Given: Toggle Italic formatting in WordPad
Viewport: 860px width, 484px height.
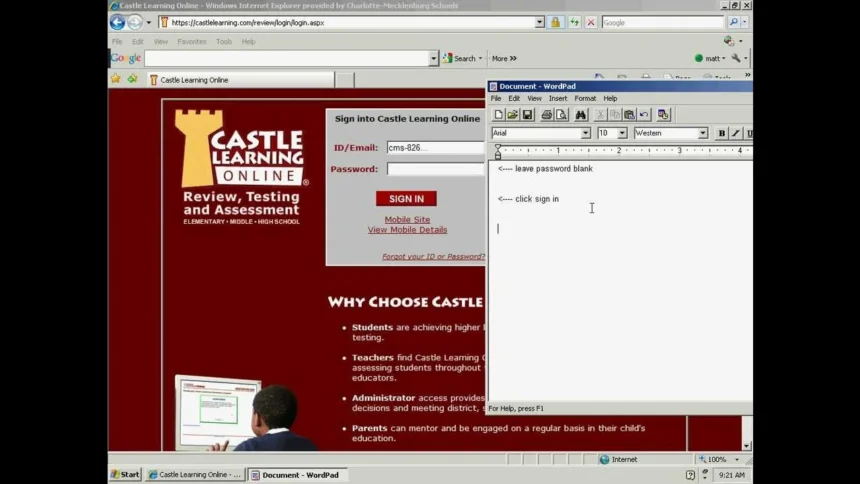Looking at the screenshot, I should (736, 133).
